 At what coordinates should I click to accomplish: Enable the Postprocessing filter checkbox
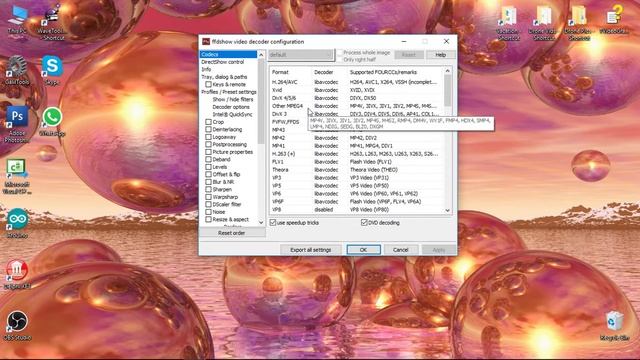[208, 144]
